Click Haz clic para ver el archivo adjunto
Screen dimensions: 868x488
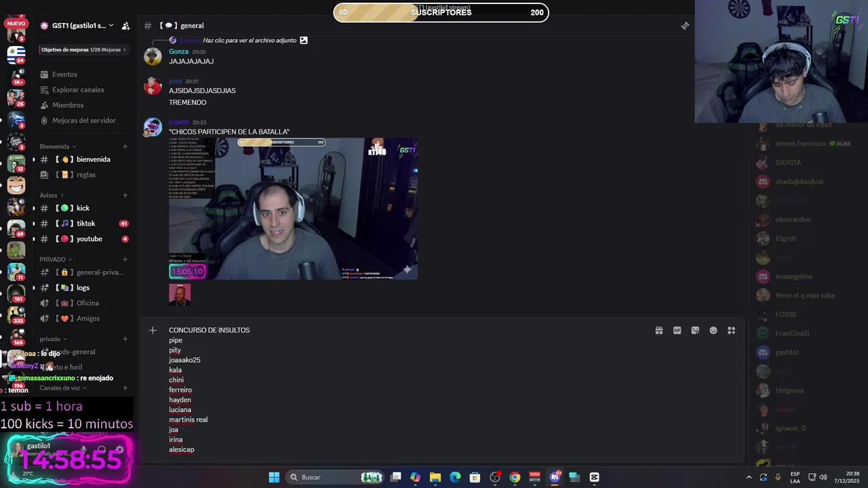click(x=250, y=41)
